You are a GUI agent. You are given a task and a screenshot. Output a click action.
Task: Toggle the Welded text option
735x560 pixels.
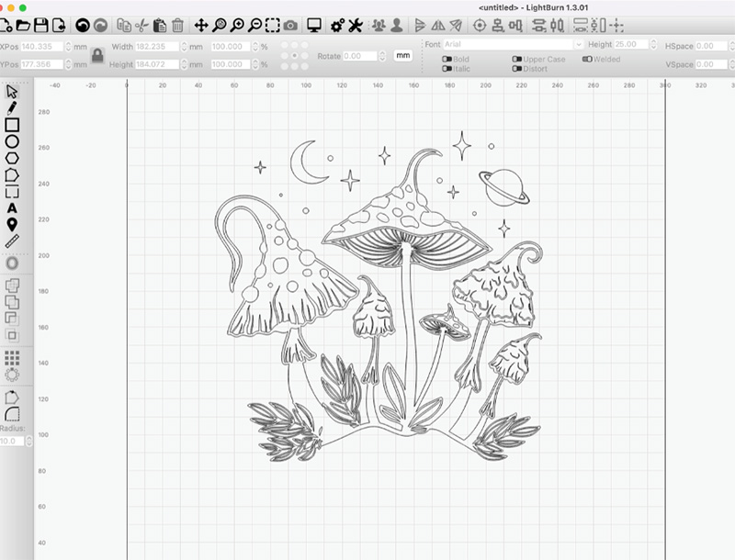(x=587, y=60)
